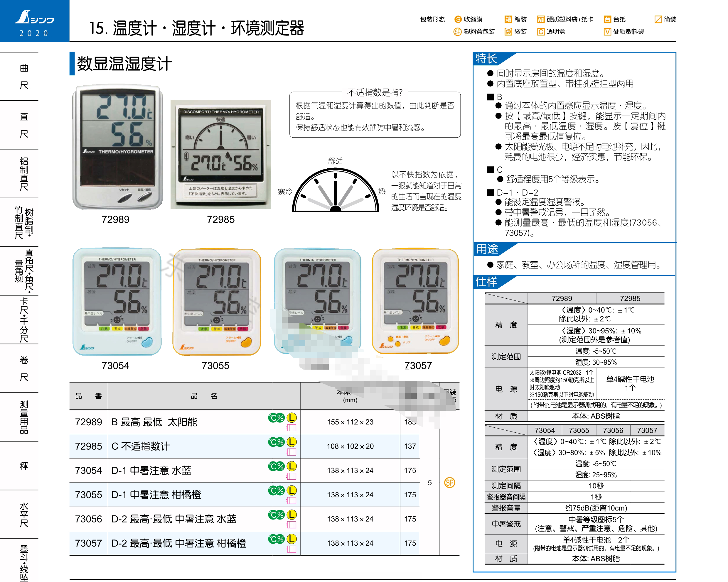This screenshot has width=728, height=582.
Task: Click the 硬质塑料袋 V legend icon
Action: pos(607,32)
